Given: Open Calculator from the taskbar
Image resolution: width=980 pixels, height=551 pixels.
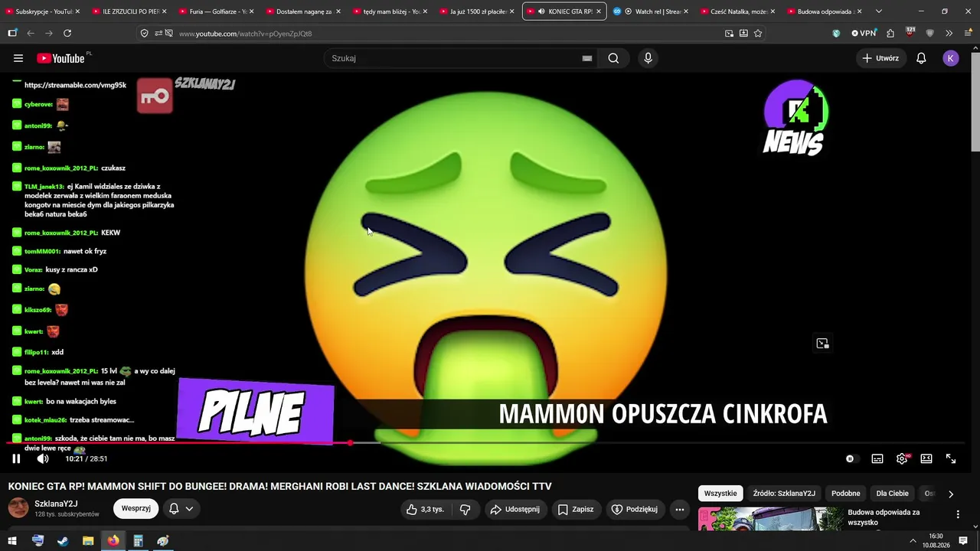Looking at the screenshot, I should tap(138, 541).
